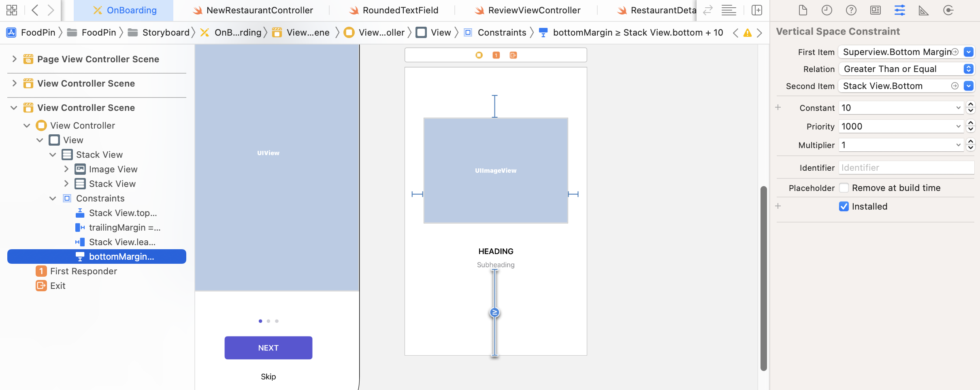Image resolution: width=980 pixels, height=390 pixels.
Task: Uncheck the Installed checkbox
Action: (844, 206)
